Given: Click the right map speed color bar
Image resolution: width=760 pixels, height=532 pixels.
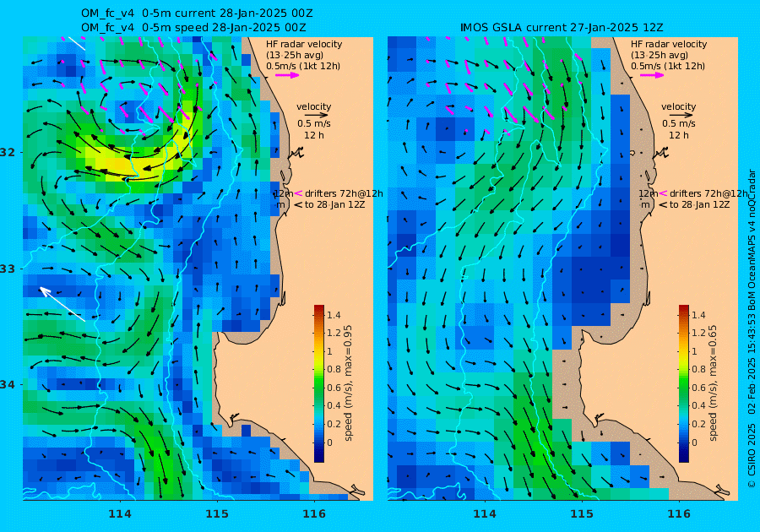Looking at the screenshot, I should [683, 383].
